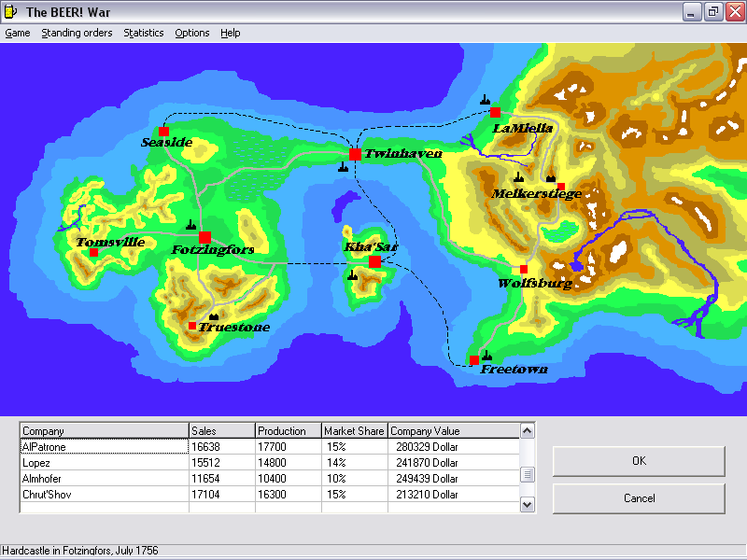The image size is (747, 560).
Task: Select the Seaside town marker
Action: coord(163,131)
